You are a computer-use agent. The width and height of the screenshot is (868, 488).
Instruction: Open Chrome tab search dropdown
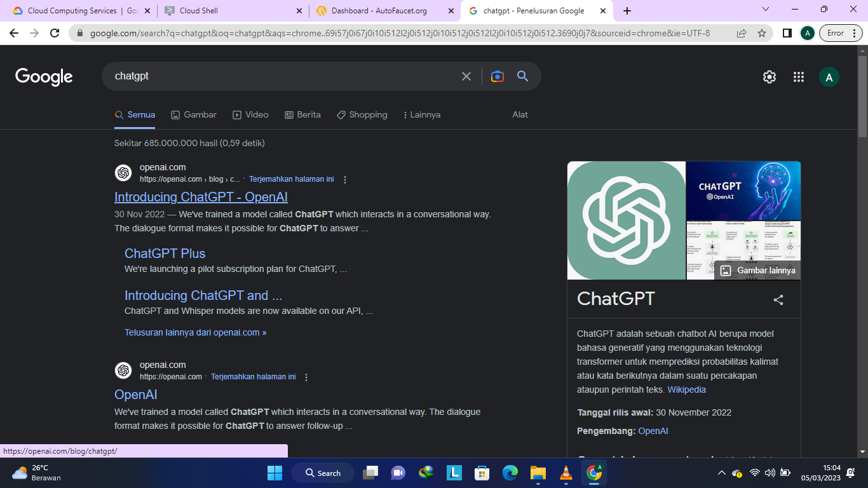[765, 10]
